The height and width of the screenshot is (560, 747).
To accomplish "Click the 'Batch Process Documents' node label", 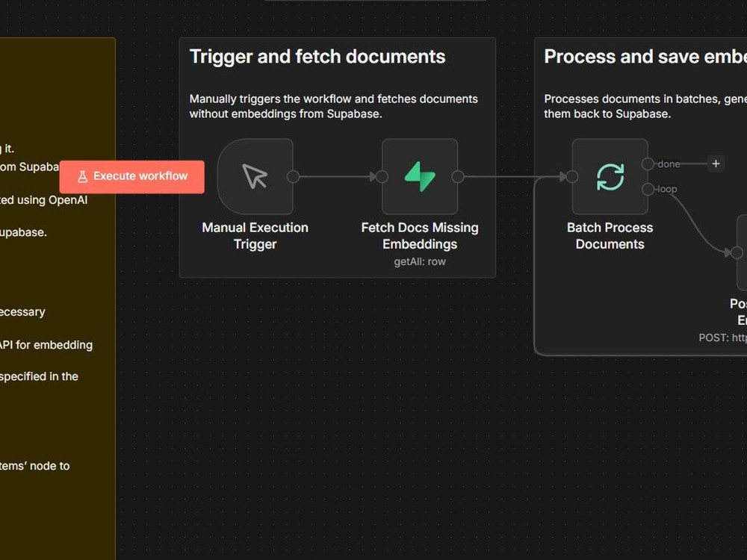I will (610, 236).
